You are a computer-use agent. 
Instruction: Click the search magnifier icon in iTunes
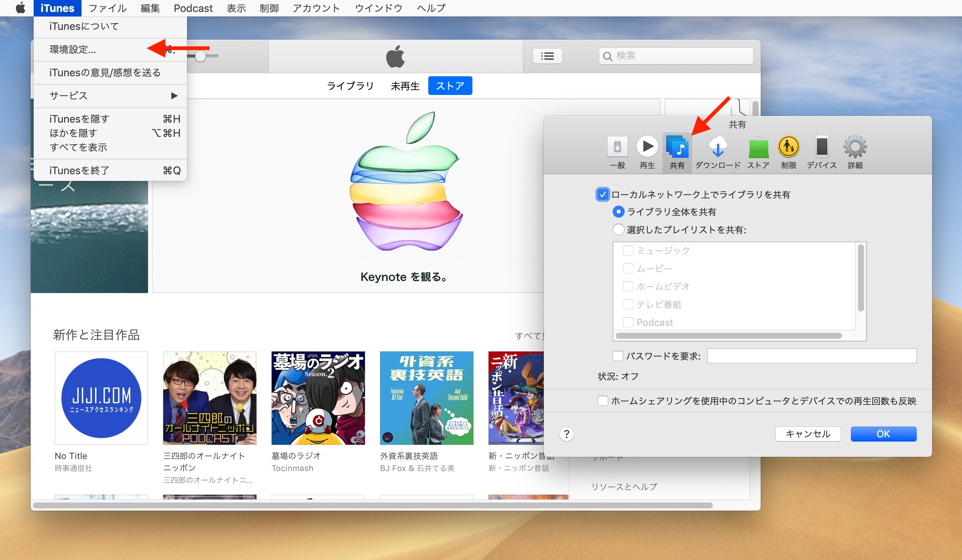pyautogui.click(x=607, y=56)
